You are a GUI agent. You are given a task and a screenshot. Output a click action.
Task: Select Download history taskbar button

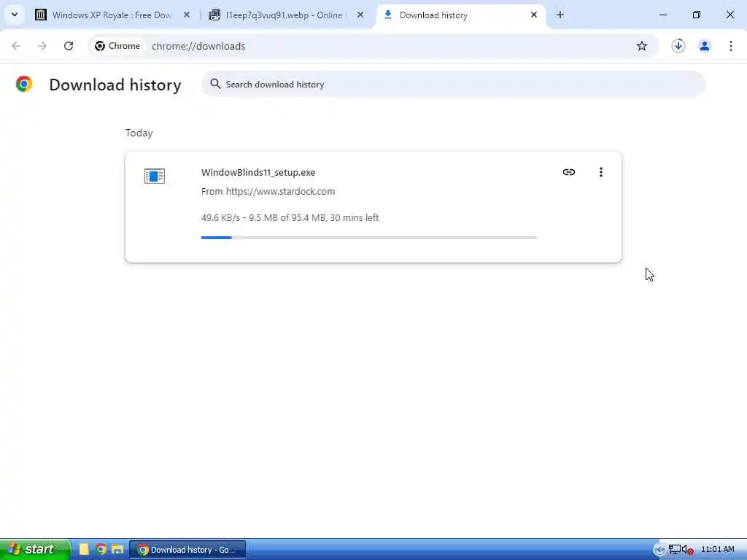click(187, 550)
